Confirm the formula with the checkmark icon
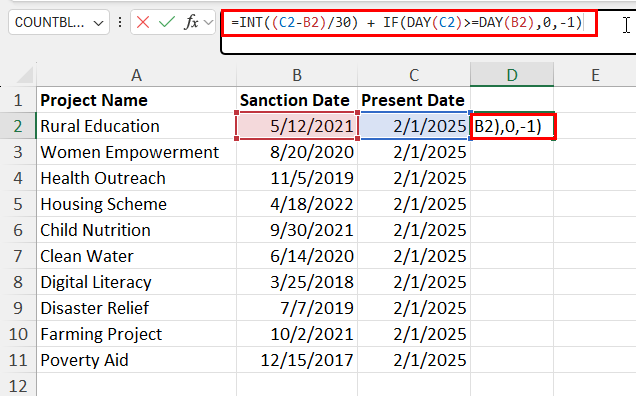The width and height of the screenshot is (636, 396). pyautogui.click(x=167, y=22)
